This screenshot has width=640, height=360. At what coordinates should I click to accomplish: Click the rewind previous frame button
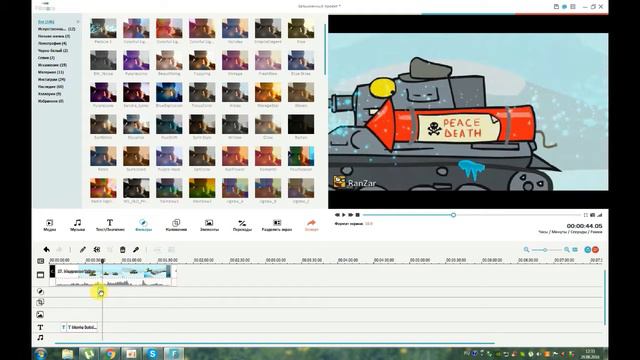tap(337, 215)
